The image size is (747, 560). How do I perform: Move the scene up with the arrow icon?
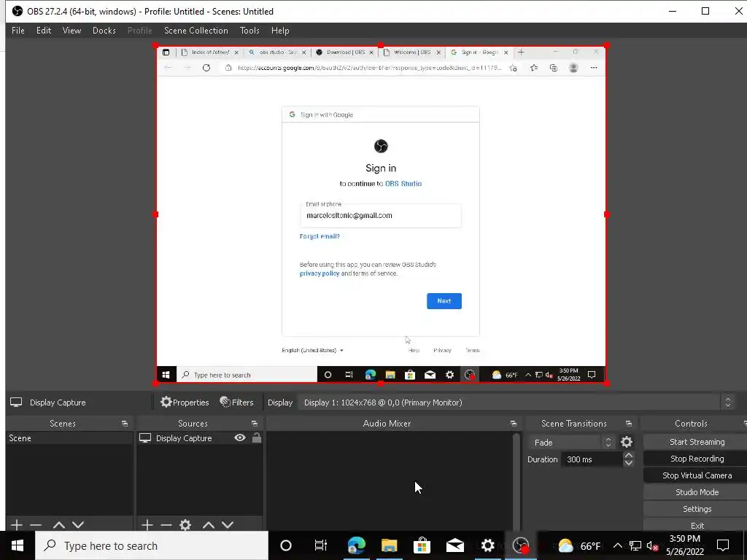(x=58, y=525)
